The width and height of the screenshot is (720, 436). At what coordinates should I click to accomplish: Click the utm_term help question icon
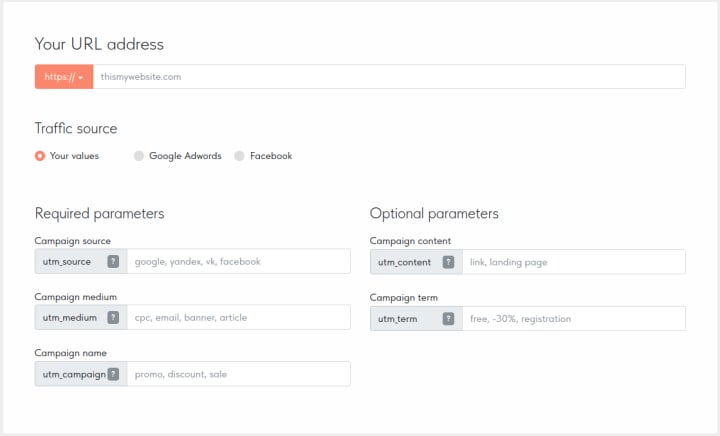(x=448, y=319)
